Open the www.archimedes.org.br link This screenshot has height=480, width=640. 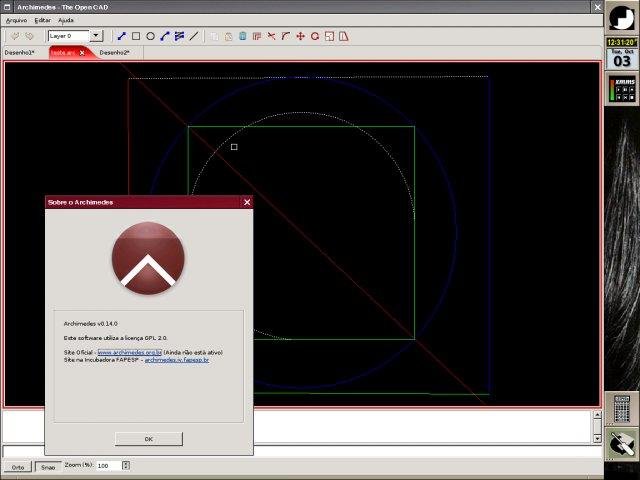click(x=129, y=353)
